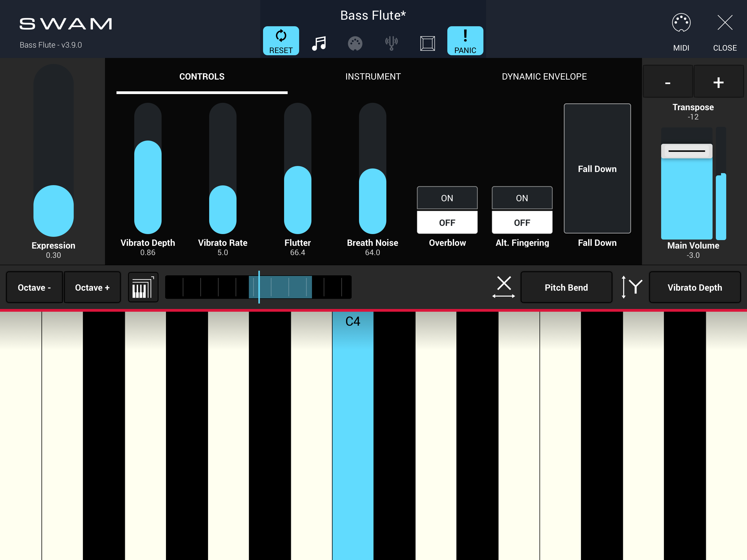The image size is (747, 560).
Task: Click the Main Volume value -3.0
Action: [x=693, y=255]
